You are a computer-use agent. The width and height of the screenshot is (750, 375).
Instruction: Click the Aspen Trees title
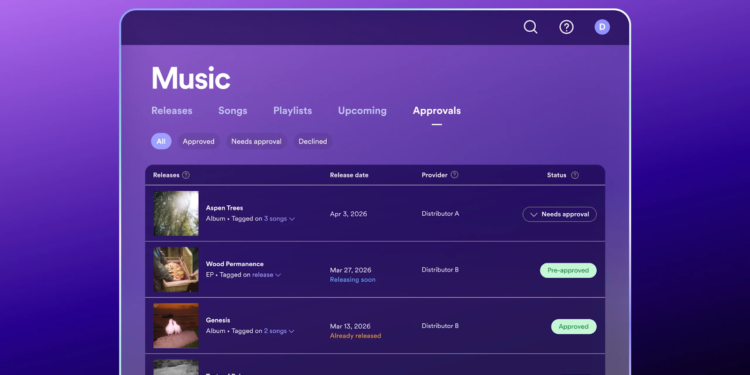(224, 208)
